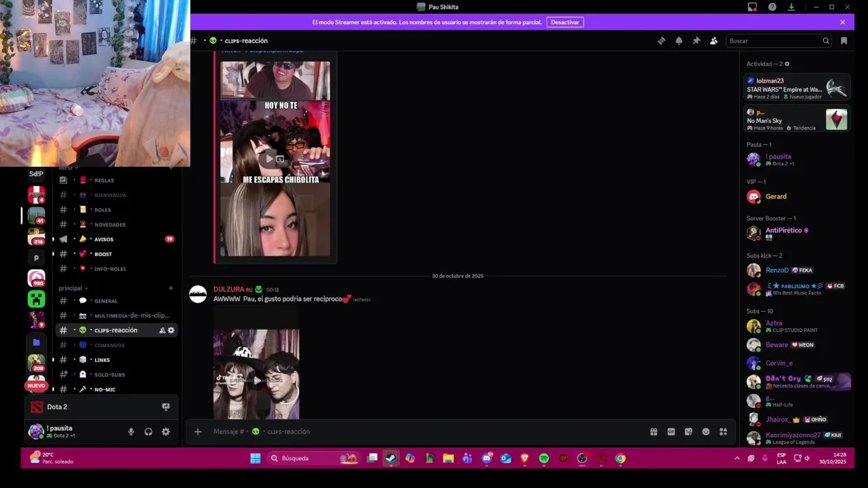This screenshot has width=868, height=488.
Task: Click the Windows Start button
Action: click(x=255, y=458)
